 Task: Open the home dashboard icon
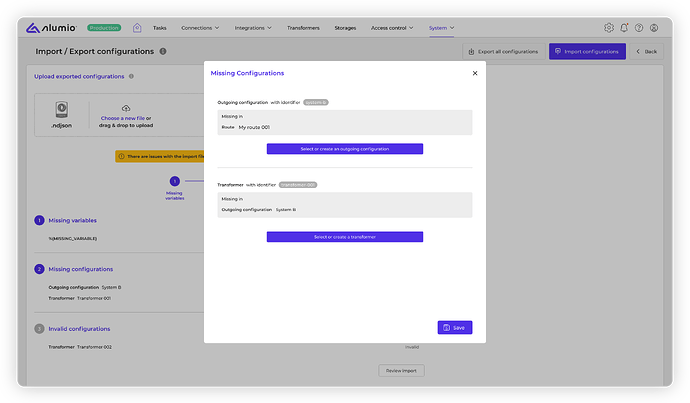[x=137, y=28]
